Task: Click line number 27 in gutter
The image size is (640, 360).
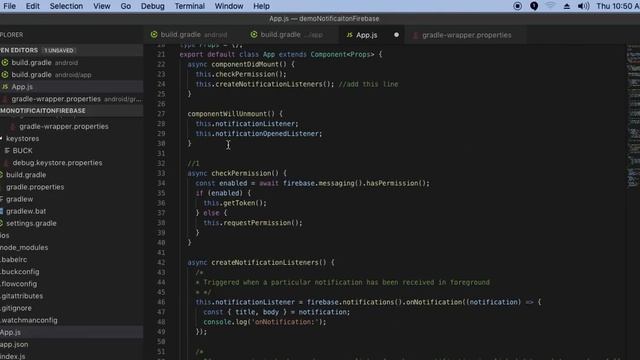Action: (161, 114)
